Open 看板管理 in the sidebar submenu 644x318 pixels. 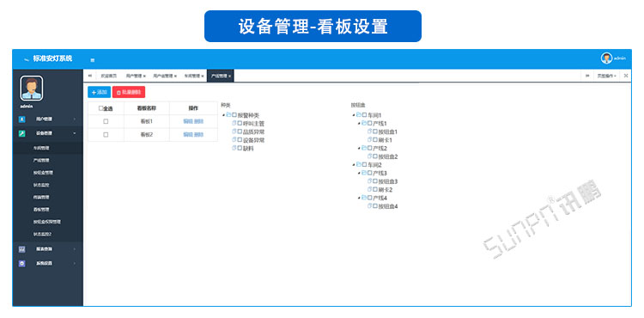41,210
